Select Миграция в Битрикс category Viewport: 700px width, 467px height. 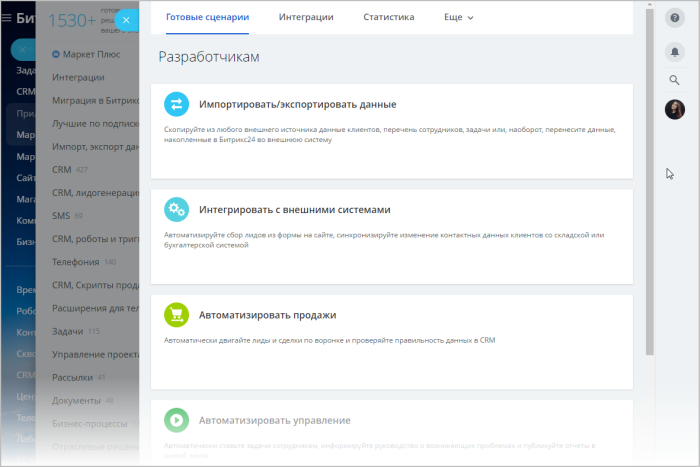pos(95,100)
